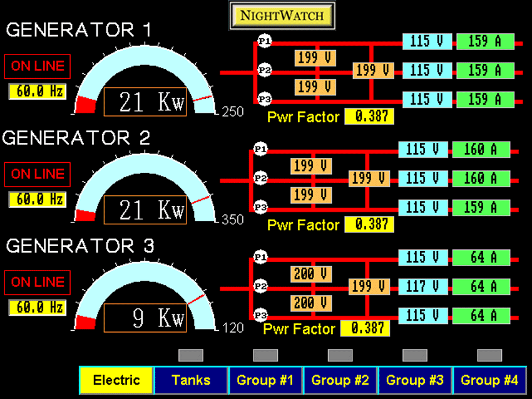The height and width of the screenshot is (399, 532).
Task: Select Generator 2 P2 phase node
Action: point(260,179)
